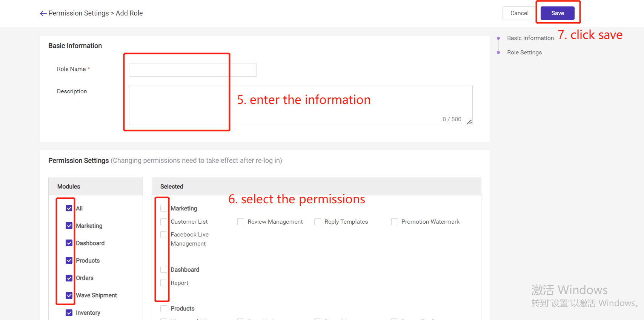Uncheck the Inventory module checkbox

click(x=69, y=313)
